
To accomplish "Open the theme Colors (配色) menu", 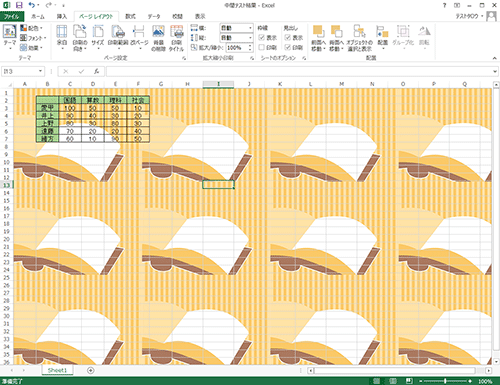I will [32, 28].
